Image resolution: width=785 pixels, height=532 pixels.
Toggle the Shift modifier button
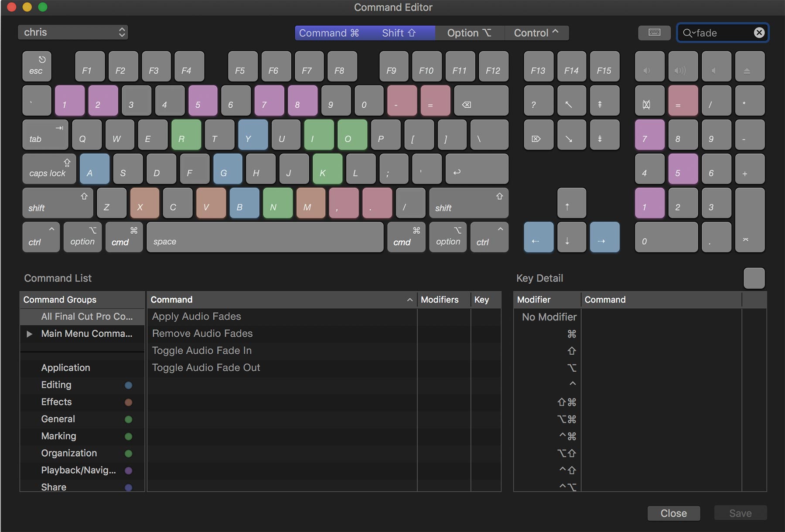click(x=399, y=33)
